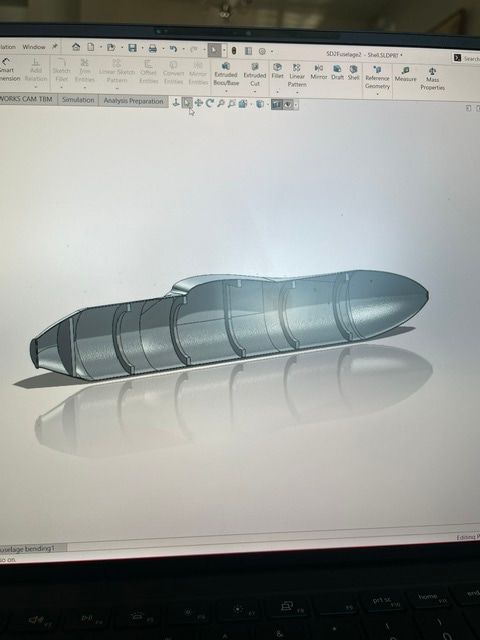Viewport: 480px width, 640px height.
Task: Save the part with the floppy icon
Action: pyautogui.click(x=132, y=48)
